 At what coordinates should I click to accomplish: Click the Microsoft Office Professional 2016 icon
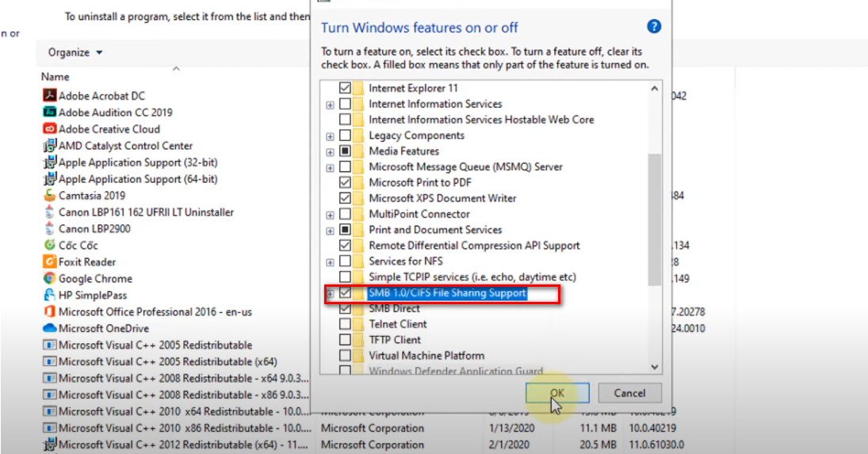[x=50, y=311]
